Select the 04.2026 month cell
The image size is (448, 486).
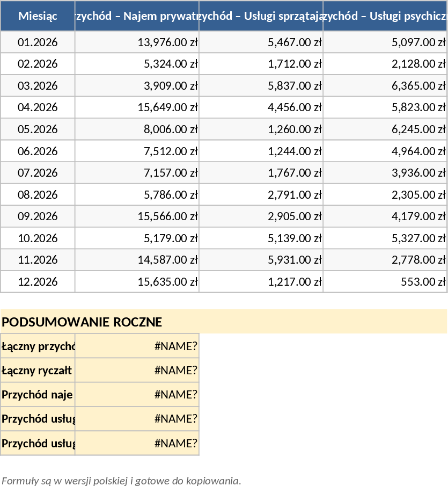point(38,107)
